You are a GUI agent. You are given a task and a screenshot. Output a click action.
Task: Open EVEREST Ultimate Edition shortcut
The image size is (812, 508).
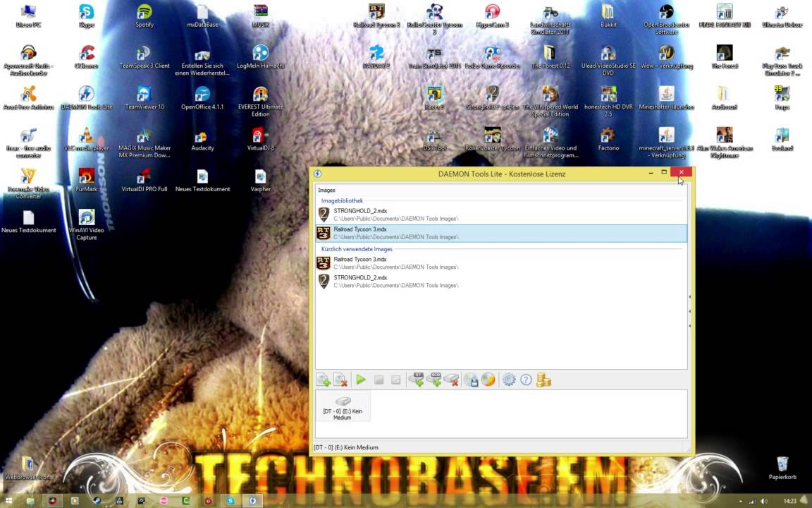click(261, 101)
